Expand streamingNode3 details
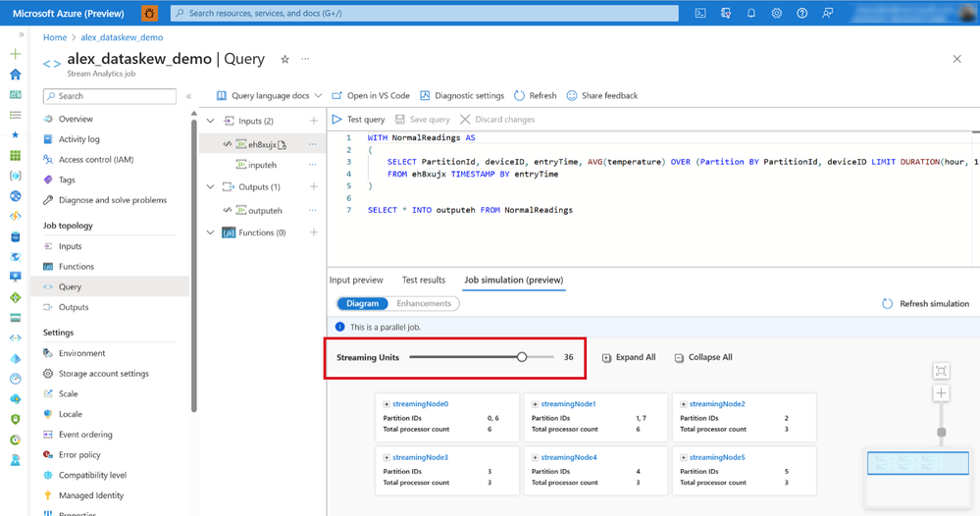Screen dimensions: 980x516 click(x=387, y=458)
